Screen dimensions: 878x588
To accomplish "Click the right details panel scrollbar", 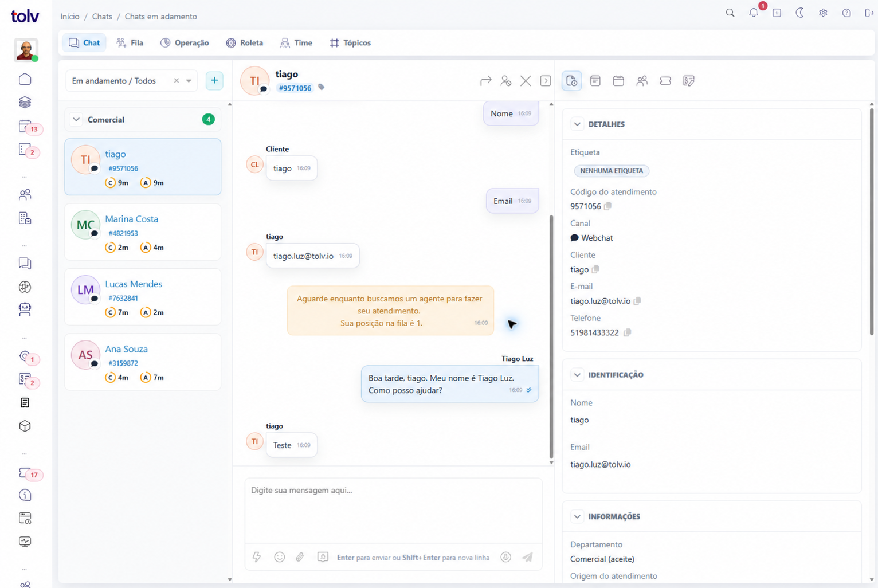I will point(872,221).
